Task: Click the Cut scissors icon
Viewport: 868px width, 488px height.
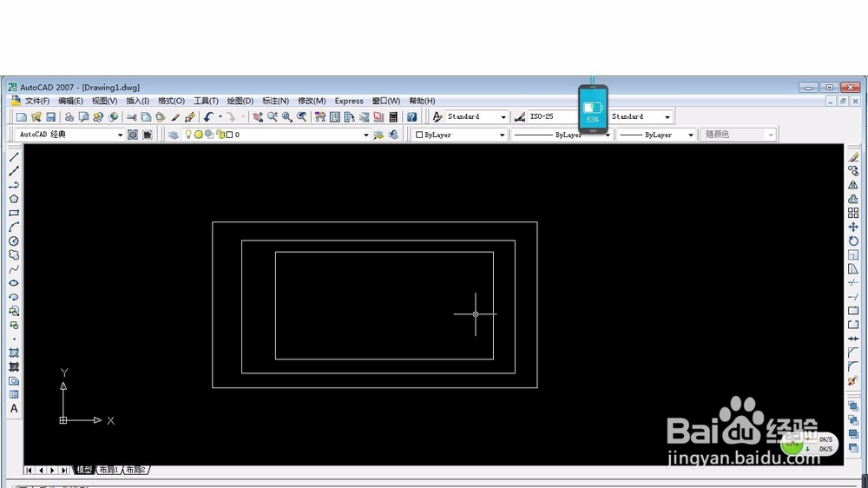Action: [132, 117]
